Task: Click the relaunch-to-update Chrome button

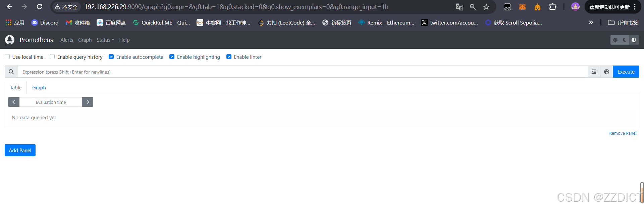Action: tap(609, 7)
